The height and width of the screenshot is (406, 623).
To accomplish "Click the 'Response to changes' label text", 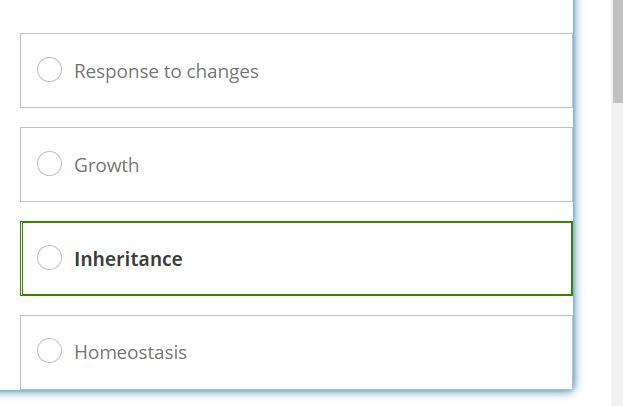I will pos(166,71).
